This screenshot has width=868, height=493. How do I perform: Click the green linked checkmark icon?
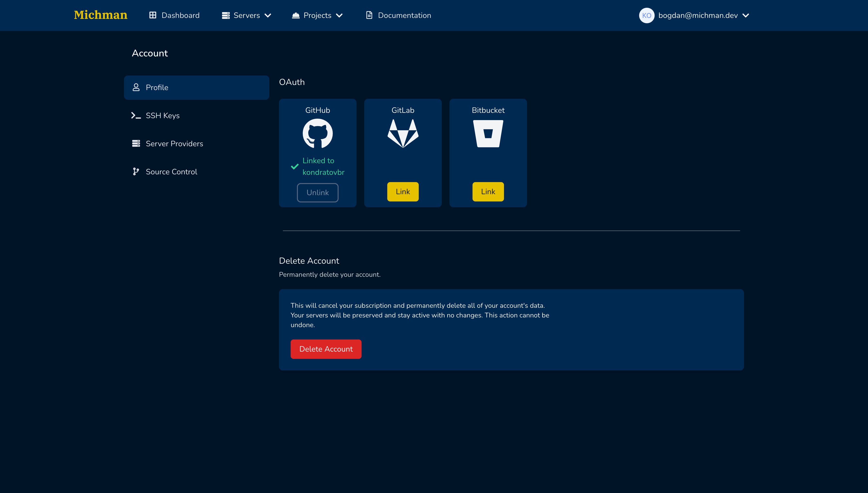[295, 167]
